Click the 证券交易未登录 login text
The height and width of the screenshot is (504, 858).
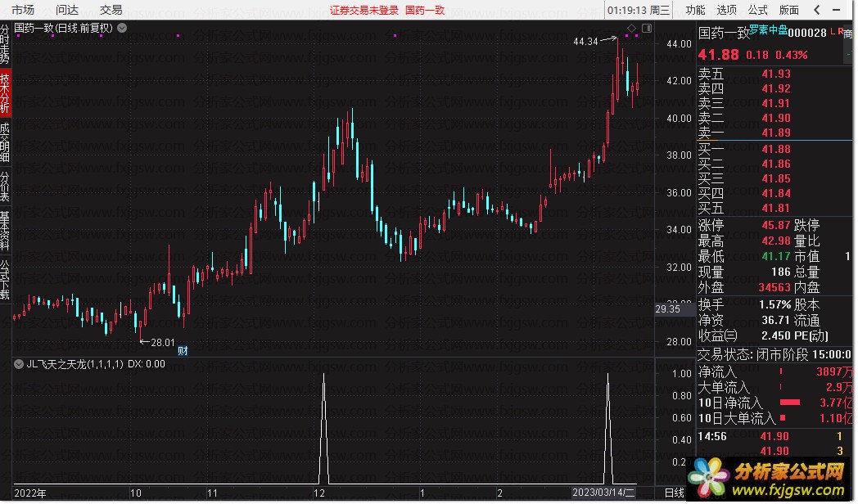364,11
